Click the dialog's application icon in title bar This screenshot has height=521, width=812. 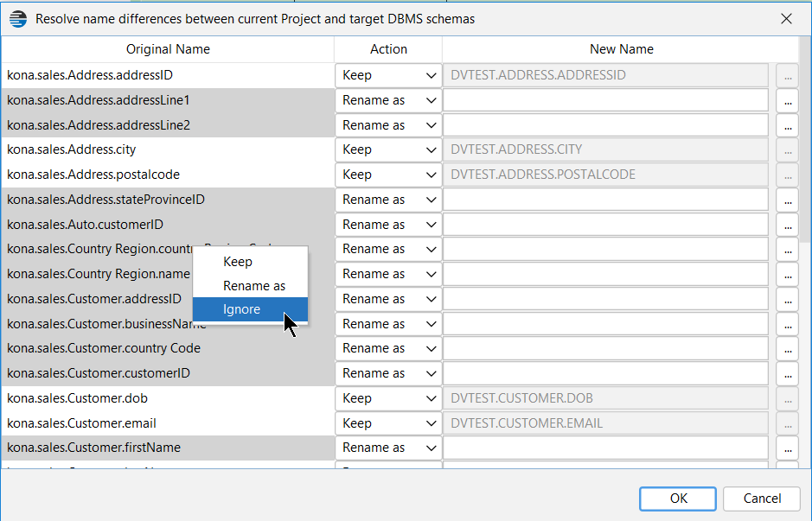point(18,19)
